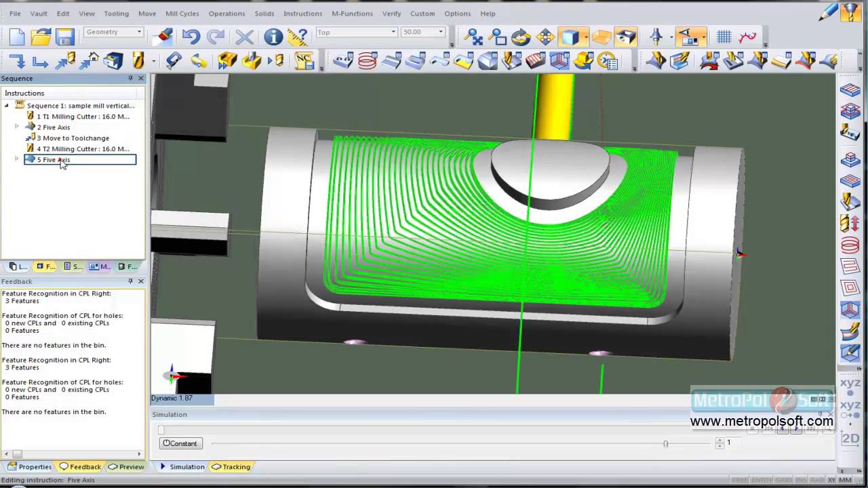This screenshot has width=868, height=488.
Task: Select the Simulation tab
Action: point(182,467)
